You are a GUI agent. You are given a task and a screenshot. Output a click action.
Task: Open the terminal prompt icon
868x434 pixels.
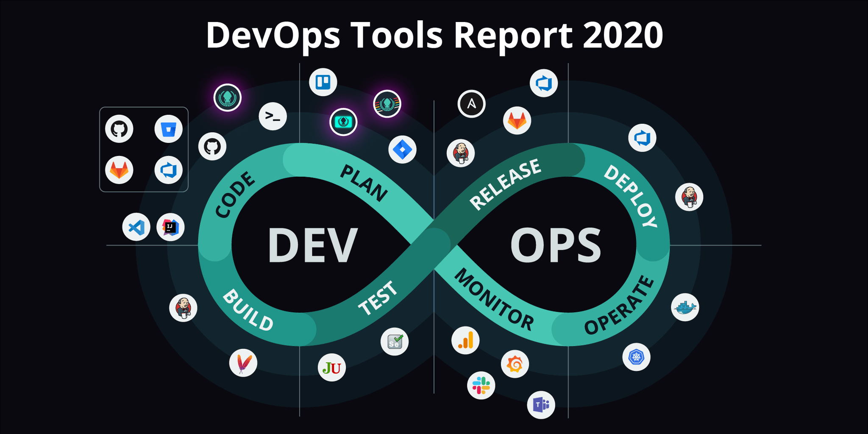pos(273,116)
